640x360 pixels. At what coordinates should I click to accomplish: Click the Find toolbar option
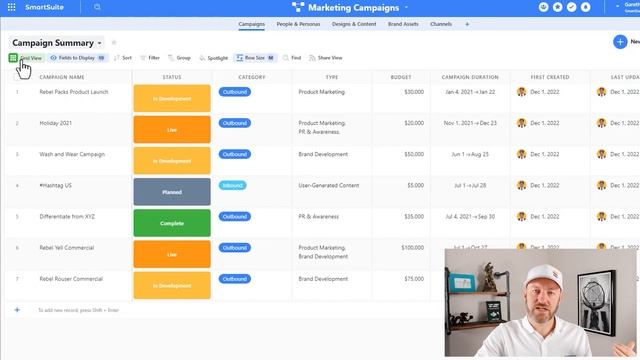(x=292, y=58)
